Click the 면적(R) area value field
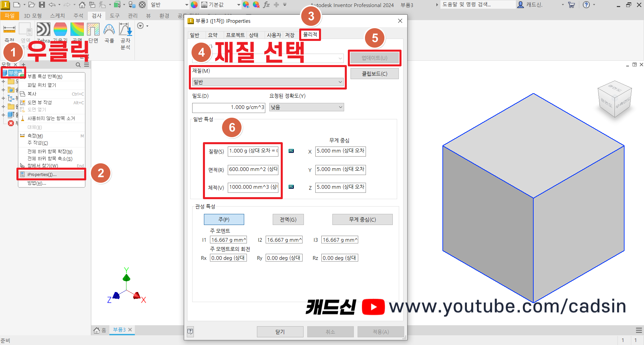644x345 pixels. [253, 170]
